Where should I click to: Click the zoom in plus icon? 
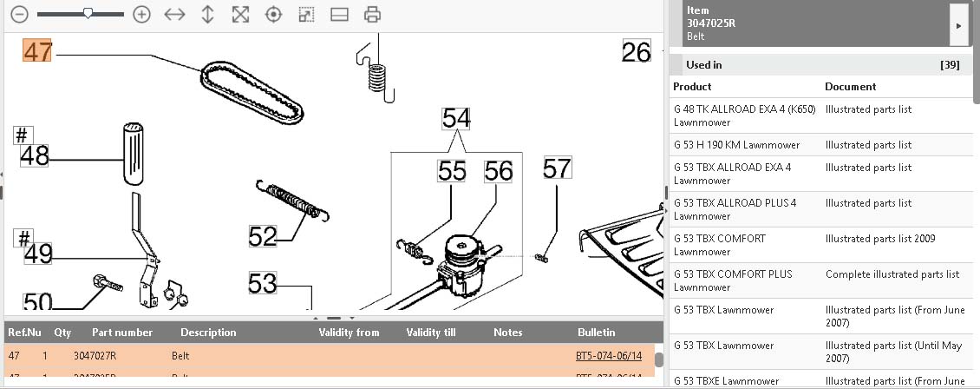(x=141, y=15)
